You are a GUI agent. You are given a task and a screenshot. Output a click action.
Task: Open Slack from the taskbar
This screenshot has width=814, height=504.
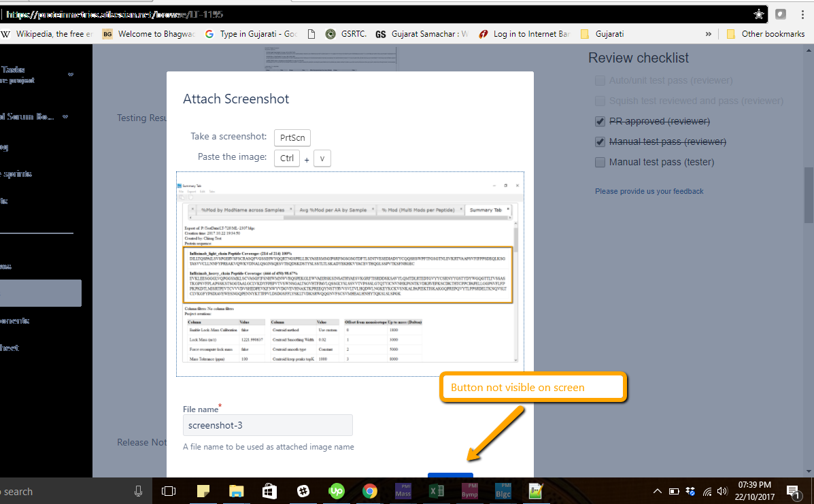[303, 491]
